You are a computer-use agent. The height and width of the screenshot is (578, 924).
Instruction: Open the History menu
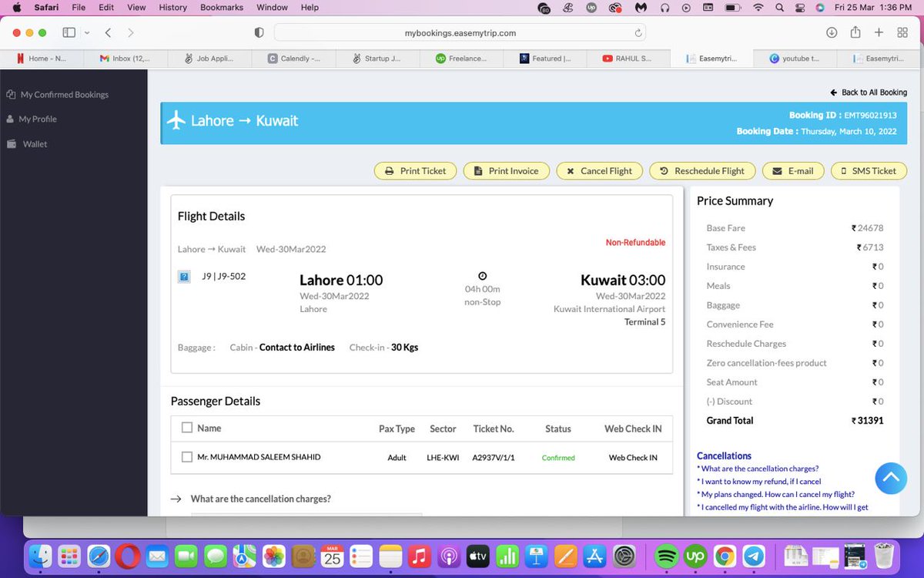[172, 8]
